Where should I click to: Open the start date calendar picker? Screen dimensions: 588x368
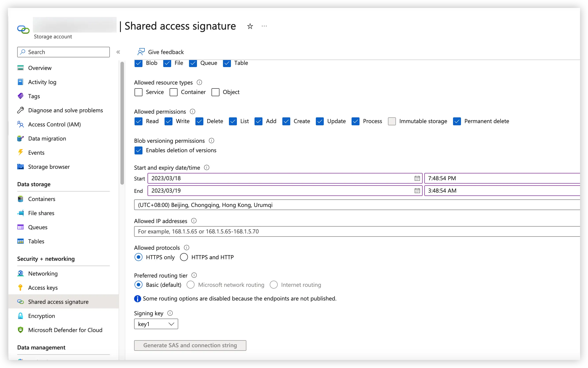[x=417, y=178]
